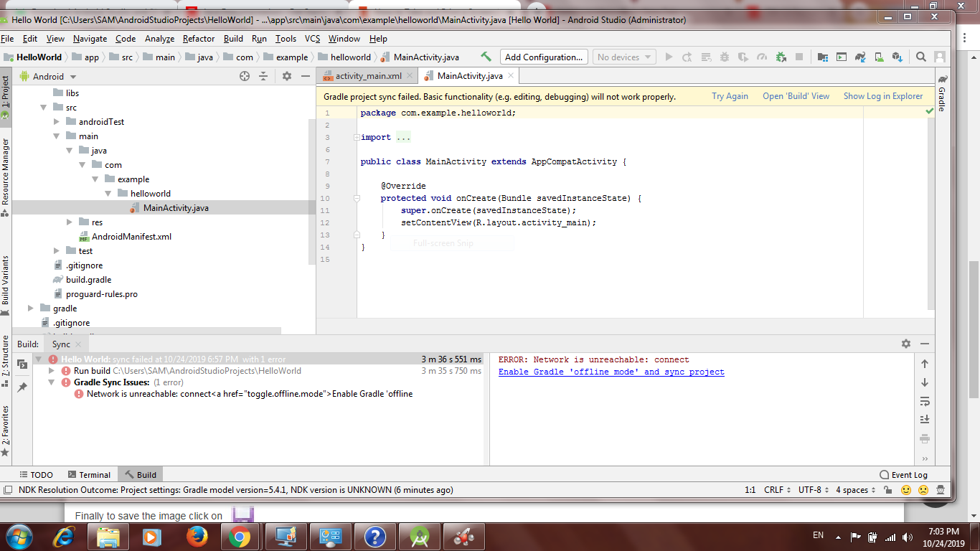This screenshot has width=980, height=551.
Task: Open the Build menu
Action: pyautogui.click(x=233, y=39)
